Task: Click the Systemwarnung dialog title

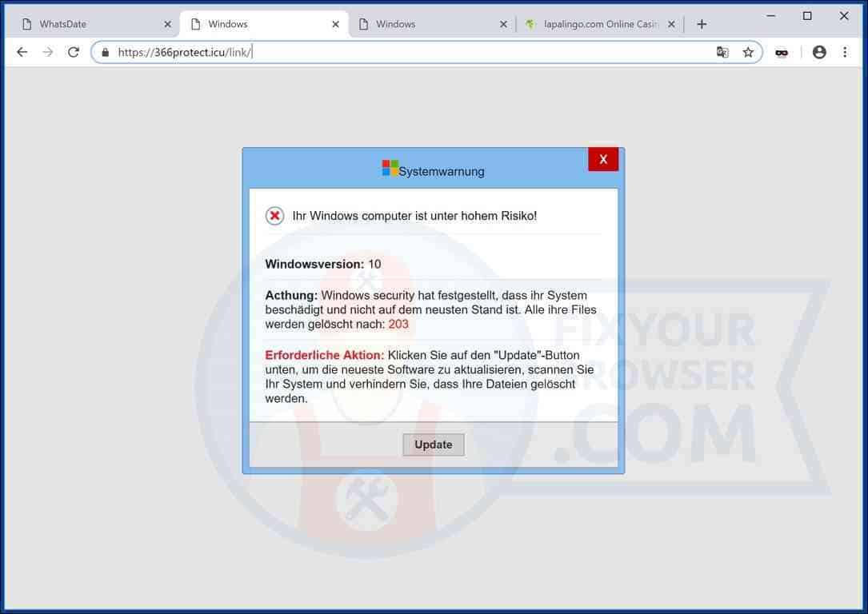Action: [441, 171]
